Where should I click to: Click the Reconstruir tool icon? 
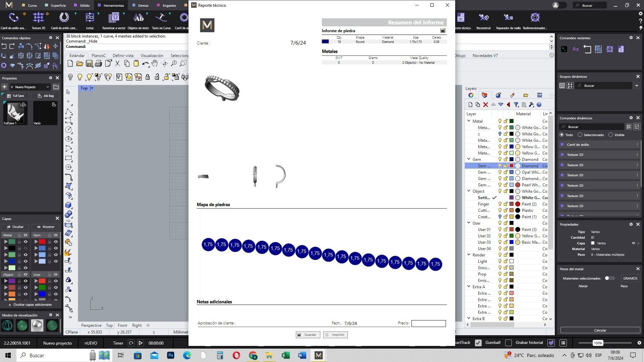click(483, 18)
